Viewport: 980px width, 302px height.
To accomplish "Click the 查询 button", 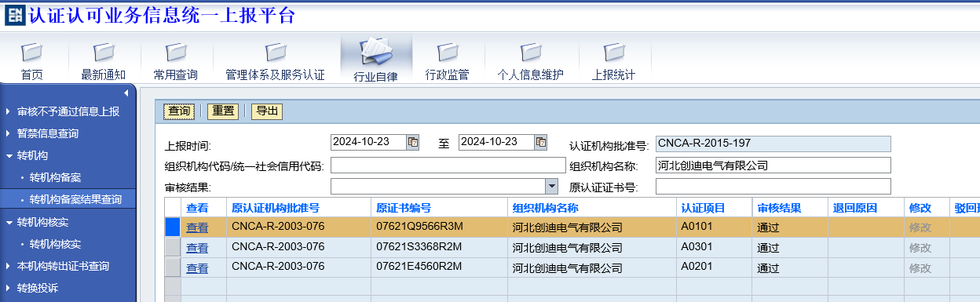I will 179,111.
